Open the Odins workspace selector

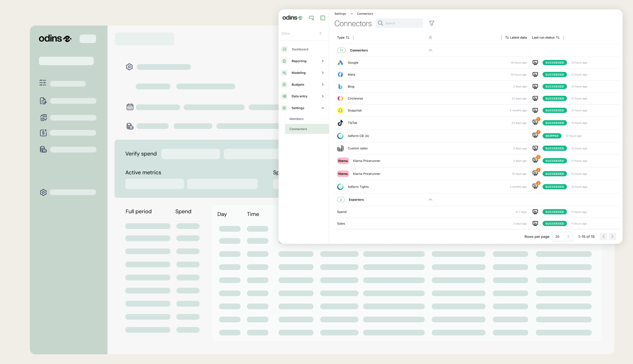(302, 33)
